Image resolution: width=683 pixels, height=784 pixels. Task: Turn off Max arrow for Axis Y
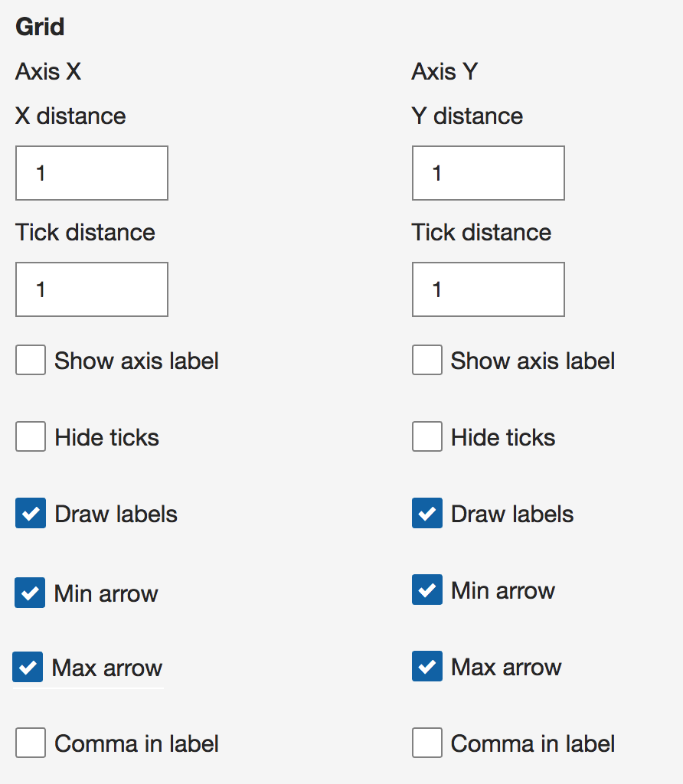point(427,666)
